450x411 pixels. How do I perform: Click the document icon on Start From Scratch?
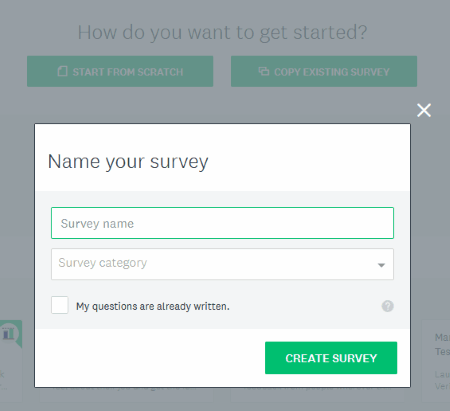(x=62, y=71)
